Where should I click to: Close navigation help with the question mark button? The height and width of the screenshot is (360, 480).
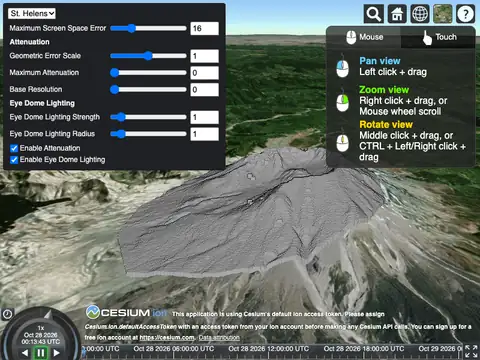465,14
